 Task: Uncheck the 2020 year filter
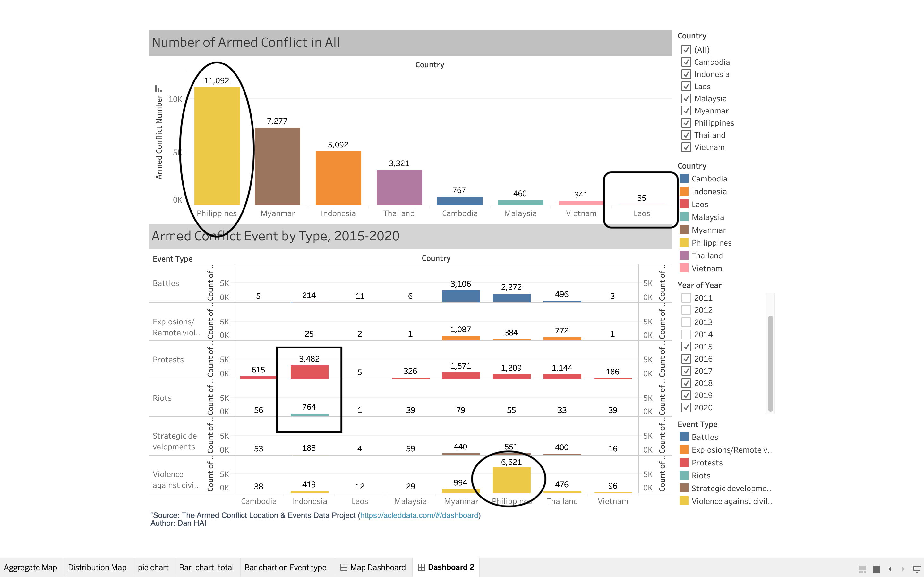[686, 407]
